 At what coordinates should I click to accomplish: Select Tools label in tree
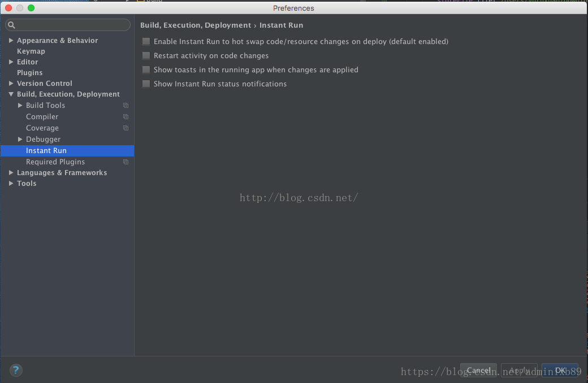[27, 183]
